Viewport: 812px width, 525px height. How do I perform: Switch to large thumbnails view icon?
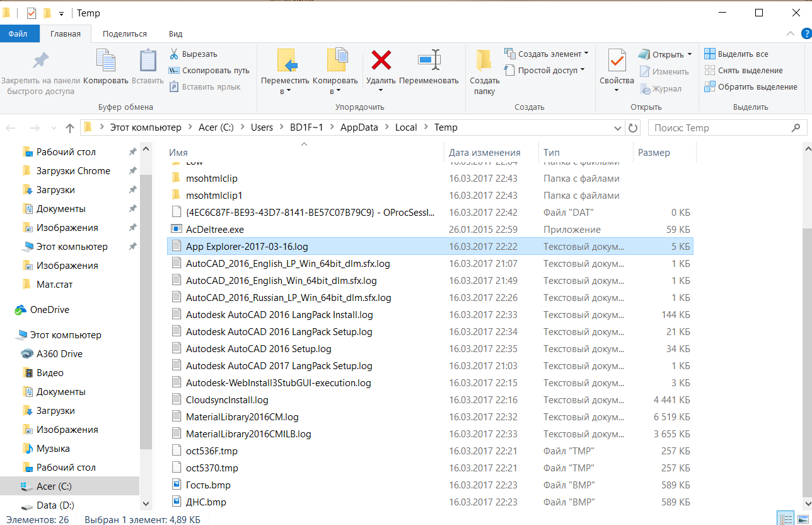pos(803,519)
